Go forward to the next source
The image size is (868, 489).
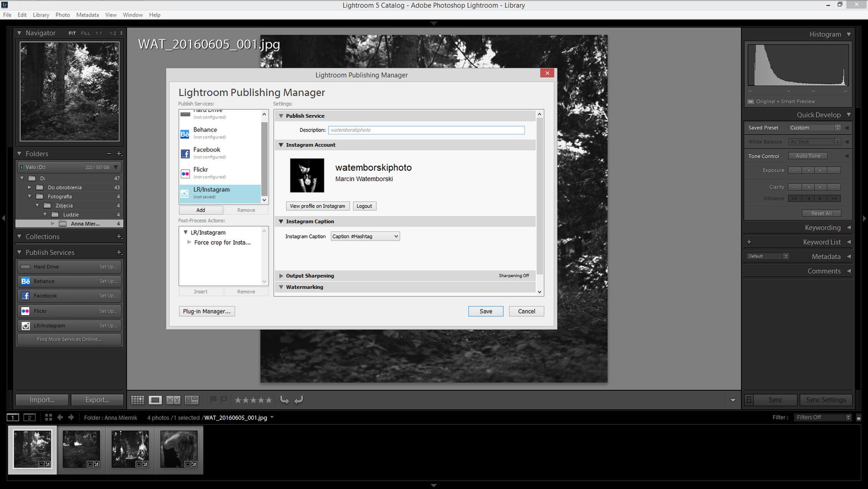[71, 417]
